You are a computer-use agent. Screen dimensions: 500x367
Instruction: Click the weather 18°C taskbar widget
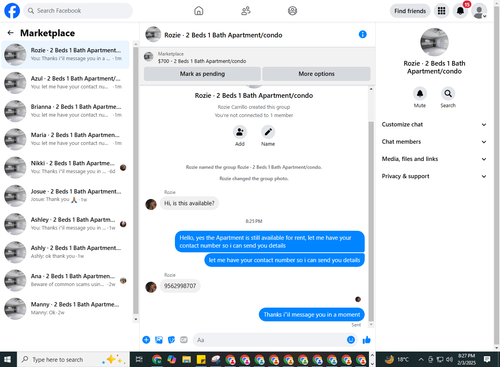coord(397,359)
